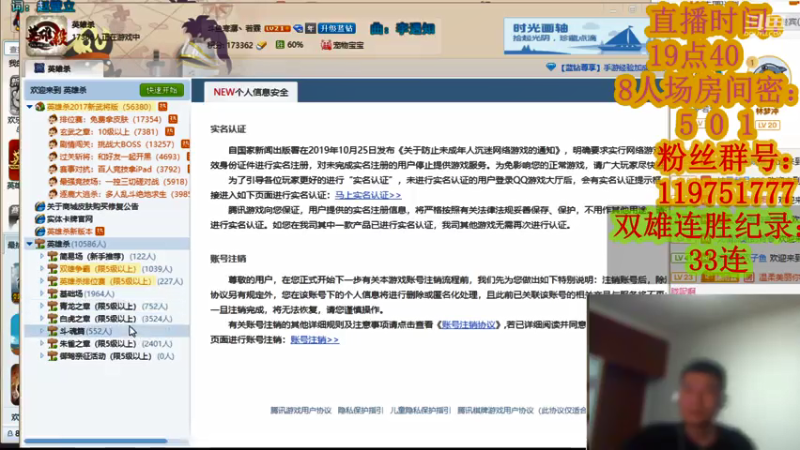The width and height of the screenshot is (800, 450).
Task: Click the avatar icon beside 玄武之章
Action: pos(53,132)
